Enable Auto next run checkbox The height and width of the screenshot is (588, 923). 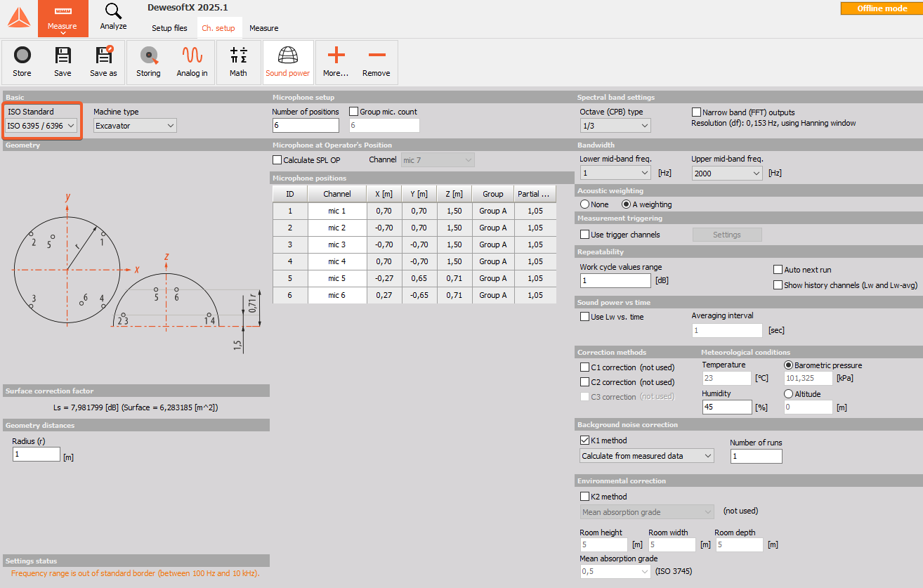pyautogui.click(x=778, y=270)
